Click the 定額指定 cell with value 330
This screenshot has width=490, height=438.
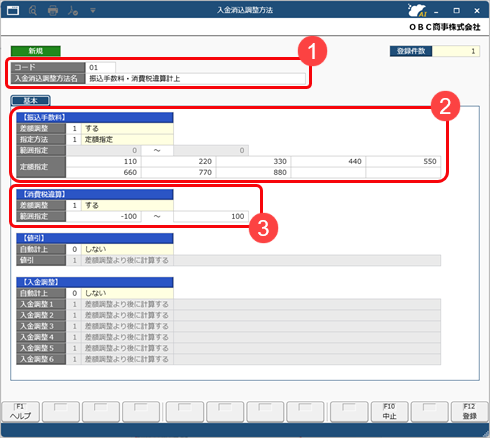pos(253,161)
